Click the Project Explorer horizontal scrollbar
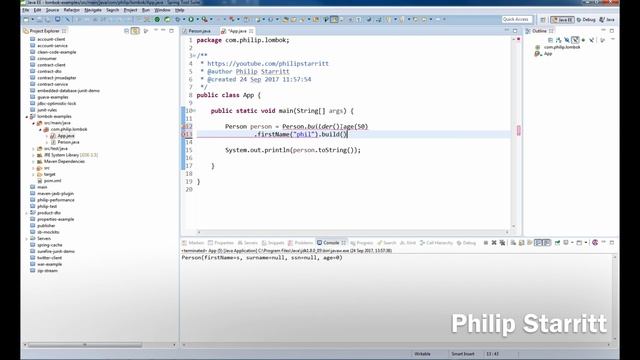The height and width of the screenshot is (360, 640). (84, 345)
